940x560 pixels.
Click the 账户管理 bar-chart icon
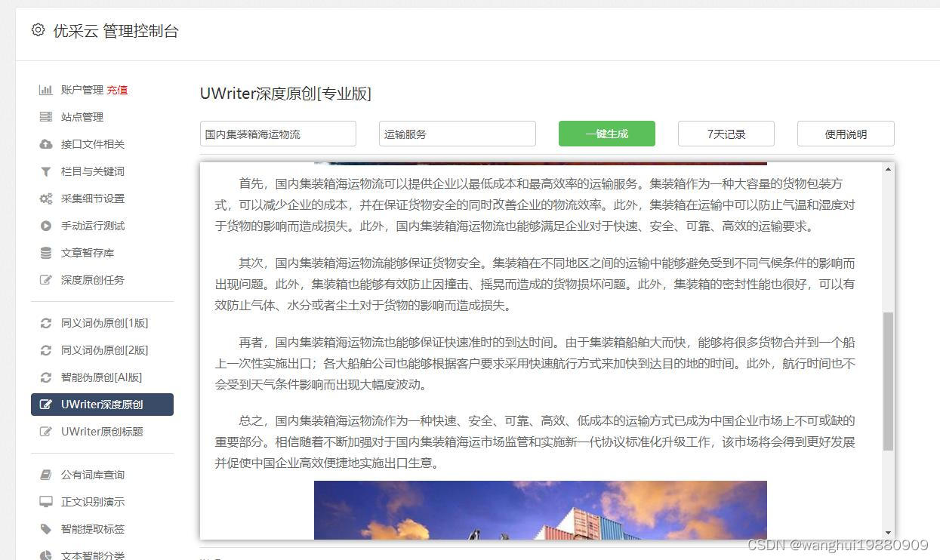pyautogui.click(x=47, y=90)
